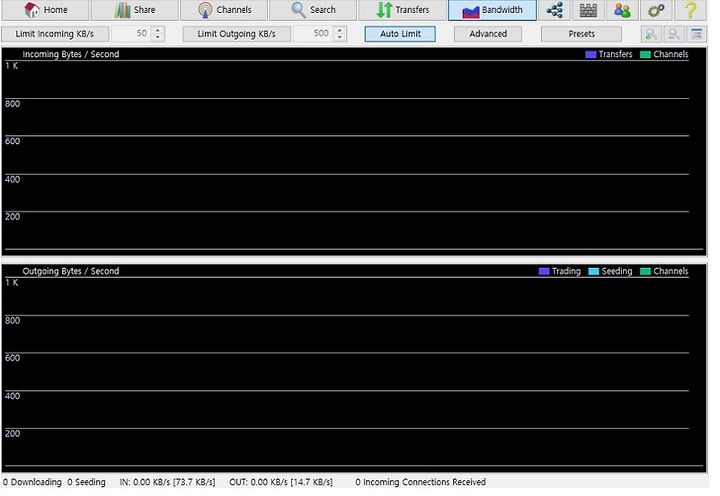
Task: Open the firewall brick wall icon
Action: point(588,10)
